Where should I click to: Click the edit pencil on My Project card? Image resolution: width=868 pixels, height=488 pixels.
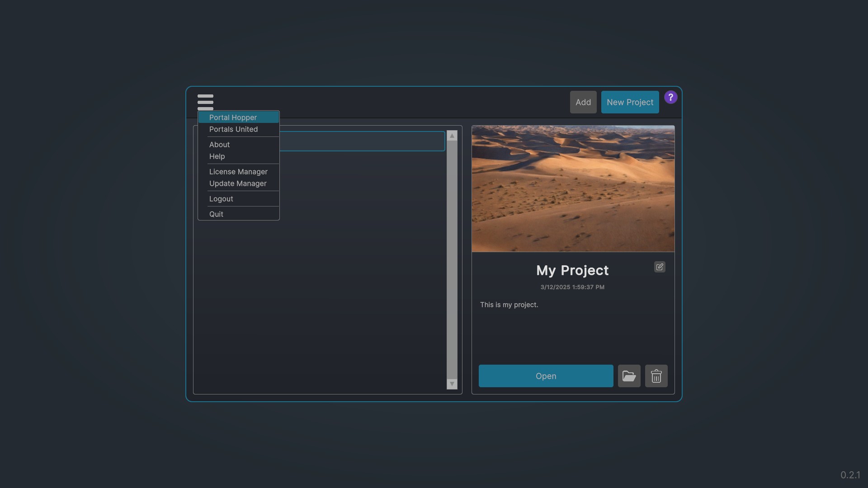pos(659,267)
